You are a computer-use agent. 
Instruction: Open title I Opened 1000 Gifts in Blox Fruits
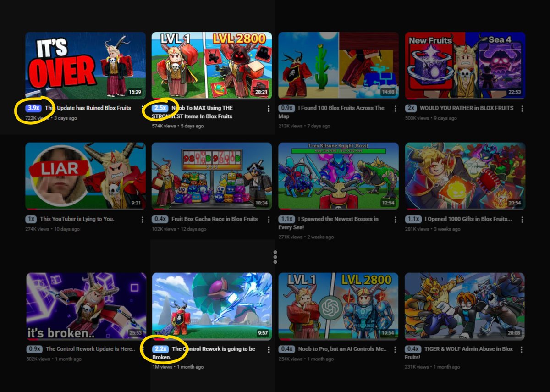click(x=468, y=219)
